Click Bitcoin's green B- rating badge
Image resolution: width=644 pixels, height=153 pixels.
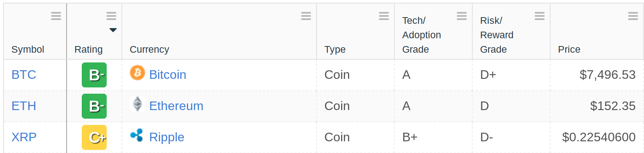94,75
